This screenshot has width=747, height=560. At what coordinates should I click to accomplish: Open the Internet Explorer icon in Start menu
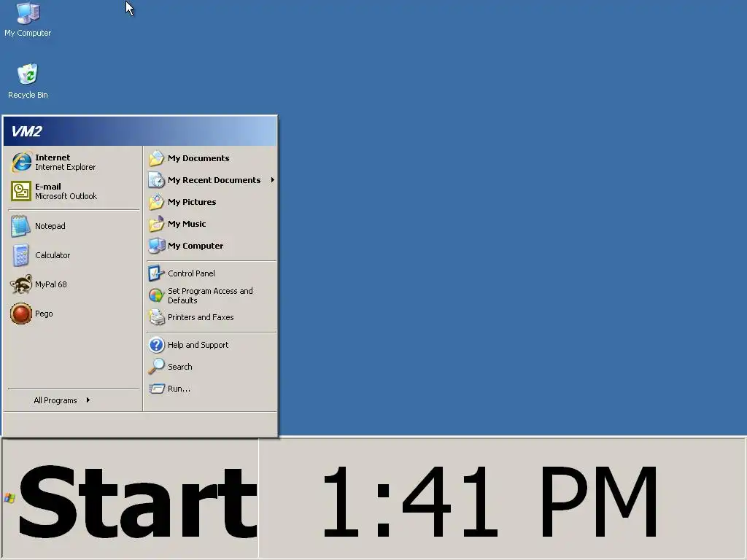click(21, 163)
